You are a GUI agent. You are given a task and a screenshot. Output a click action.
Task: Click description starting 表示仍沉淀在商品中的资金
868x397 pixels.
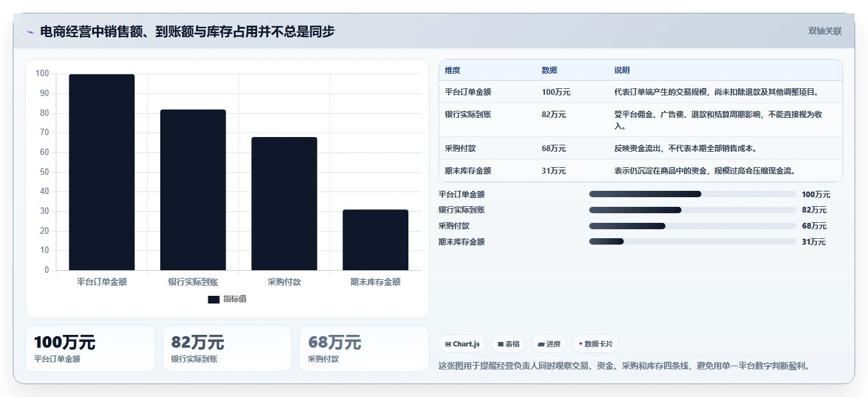click(x=705, y=171)
